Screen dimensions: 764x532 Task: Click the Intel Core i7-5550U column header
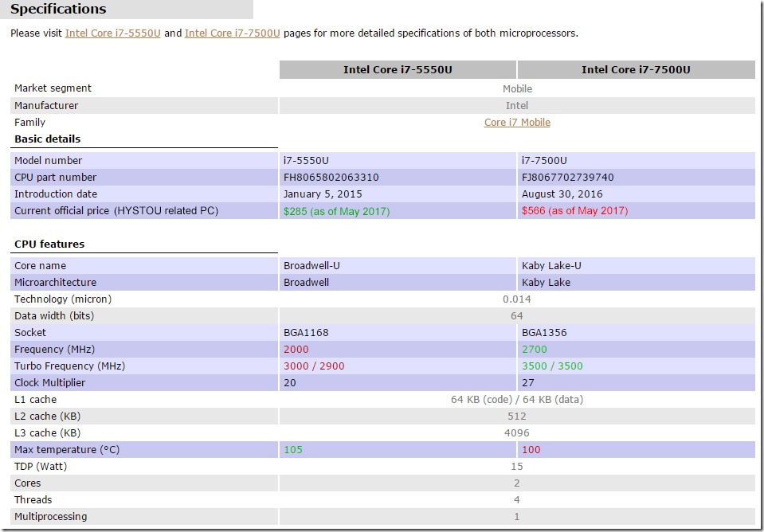coord(398,69)
